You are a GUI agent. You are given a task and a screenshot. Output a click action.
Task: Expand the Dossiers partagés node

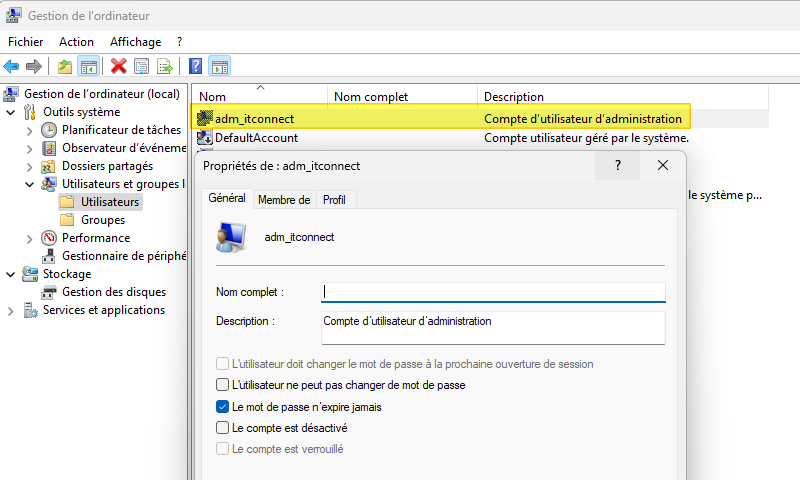(29, 167)
